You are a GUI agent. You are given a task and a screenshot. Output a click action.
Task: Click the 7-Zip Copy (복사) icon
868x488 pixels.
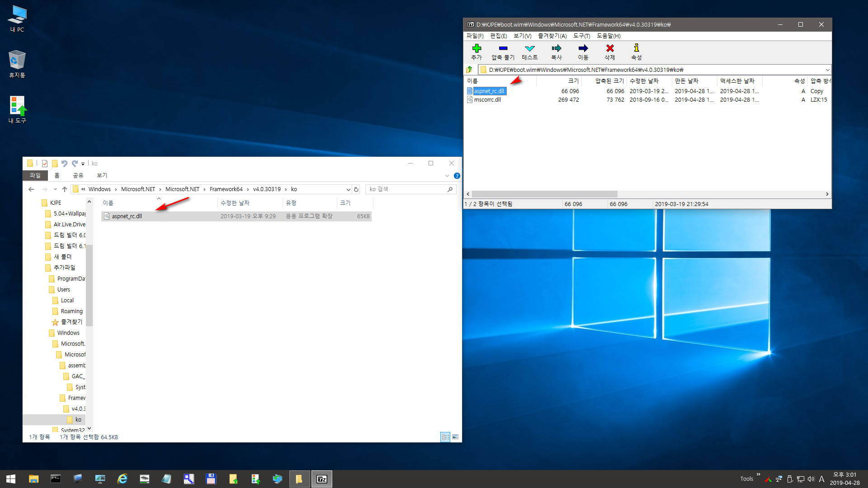557,48
